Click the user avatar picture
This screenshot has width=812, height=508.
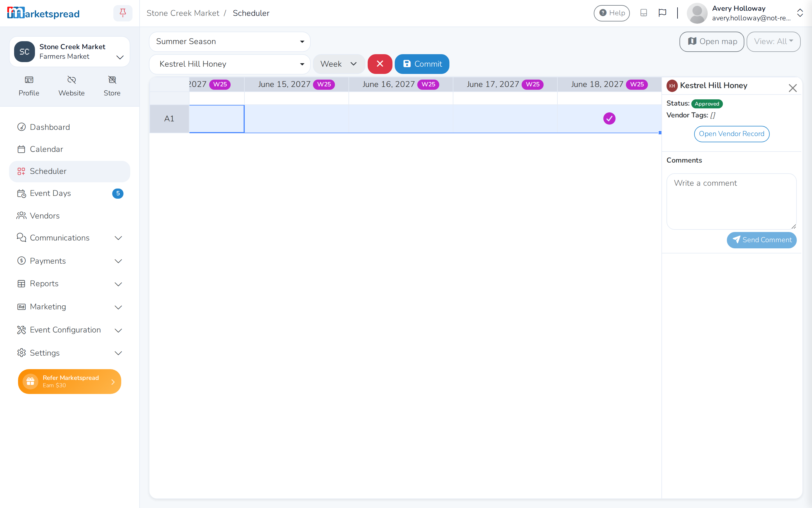click(697, 13)
